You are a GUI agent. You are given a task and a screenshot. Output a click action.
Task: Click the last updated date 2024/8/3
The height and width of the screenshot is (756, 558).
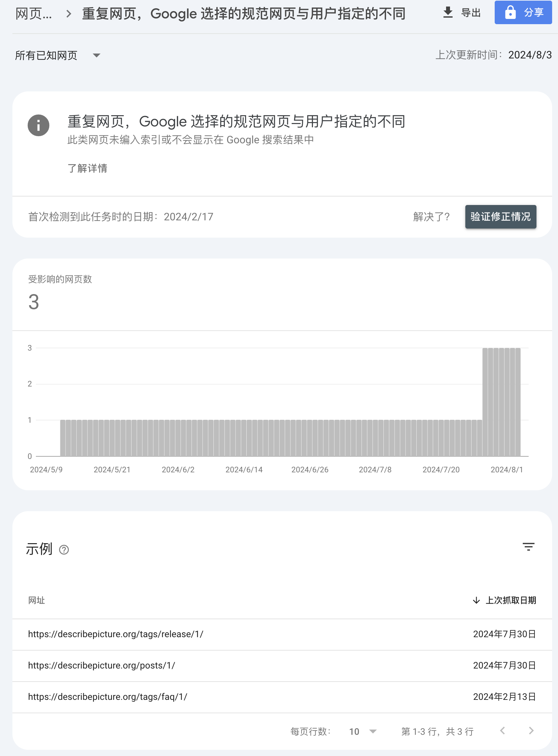coord(530,55)
